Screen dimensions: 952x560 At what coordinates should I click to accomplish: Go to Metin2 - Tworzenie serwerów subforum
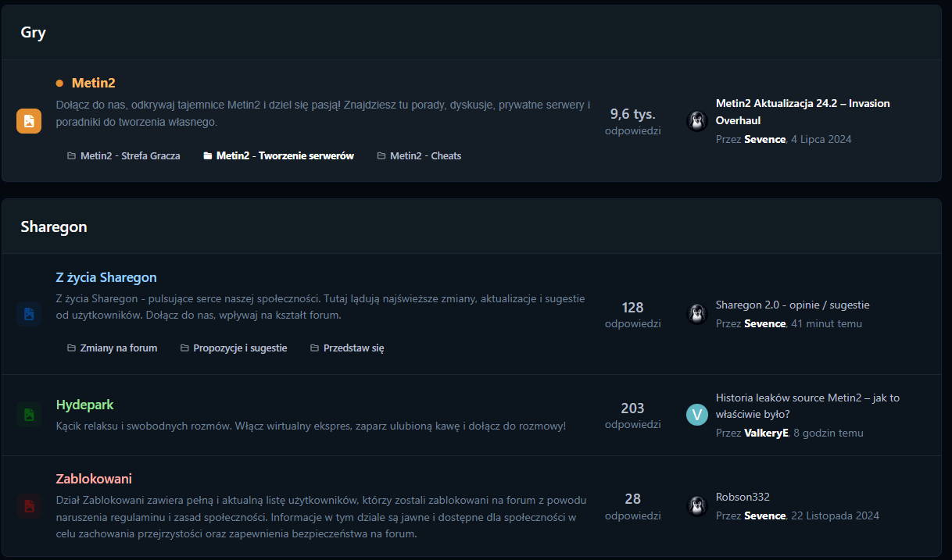pyautogui.click(x=285, y=156)
